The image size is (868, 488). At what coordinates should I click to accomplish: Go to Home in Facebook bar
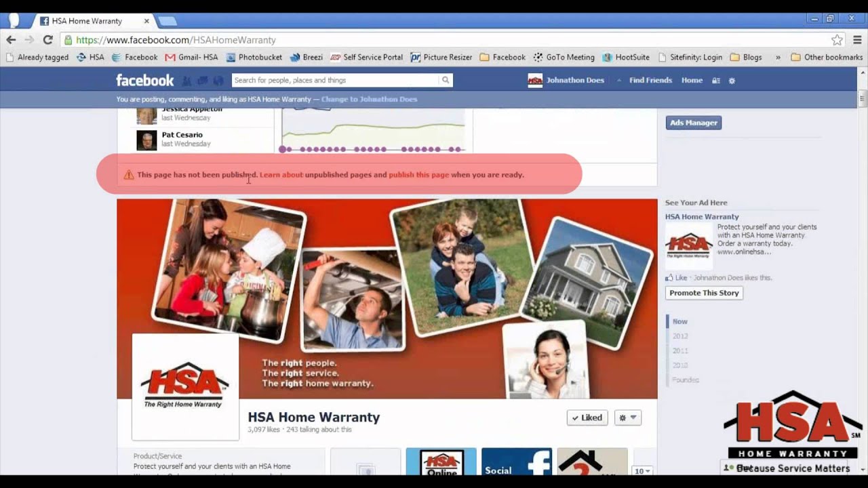tap(692, 80)
